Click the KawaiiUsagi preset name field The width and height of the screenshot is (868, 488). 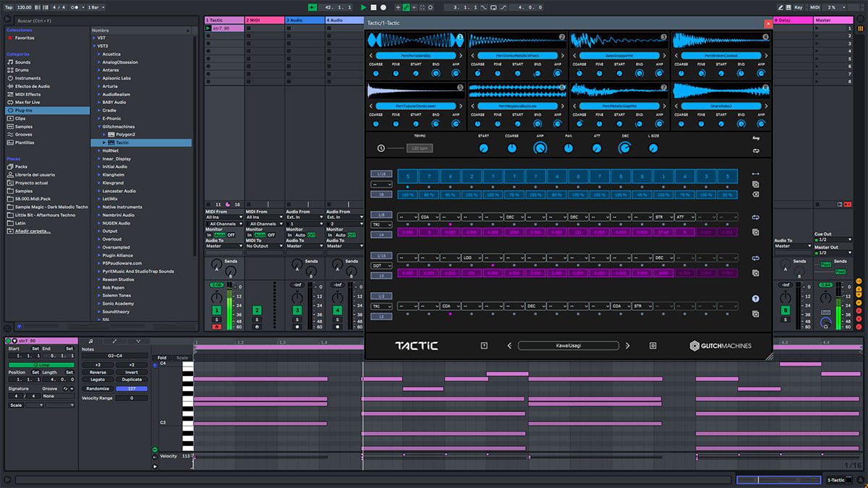569,346
